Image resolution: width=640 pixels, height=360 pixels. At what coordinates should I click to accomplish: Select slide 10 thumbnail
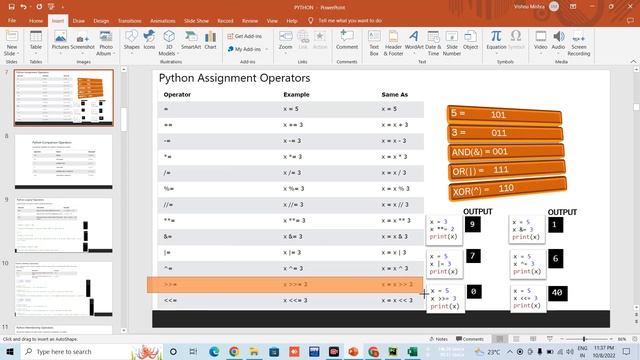tap(64, 289)
